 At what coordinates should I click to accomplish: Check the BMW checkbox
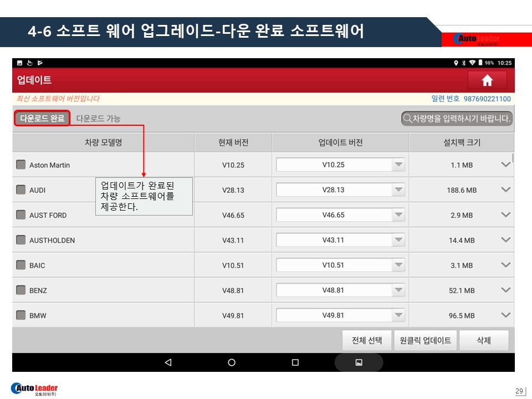[21, 315]
